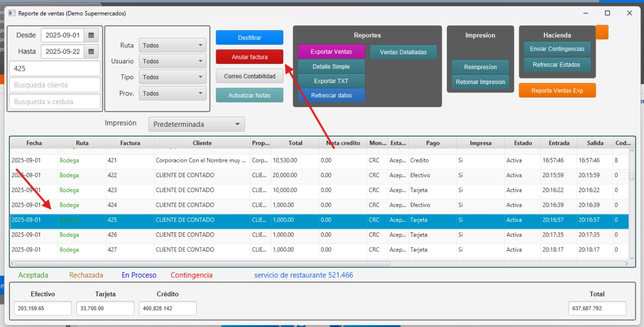Image resolution: width=644 pixels, height=327 pixels.
Task: Open the Prov. filter dropdown
Action: tap(173, 94)
